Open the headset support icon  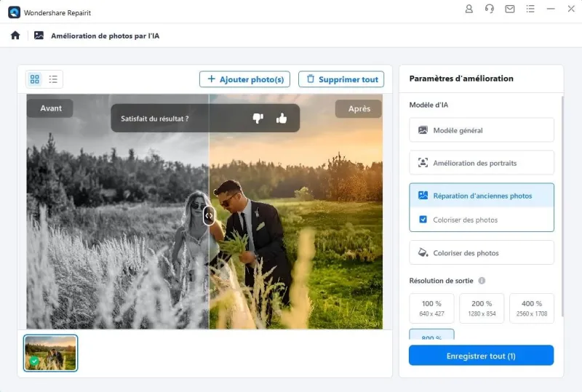coord(489,9)
